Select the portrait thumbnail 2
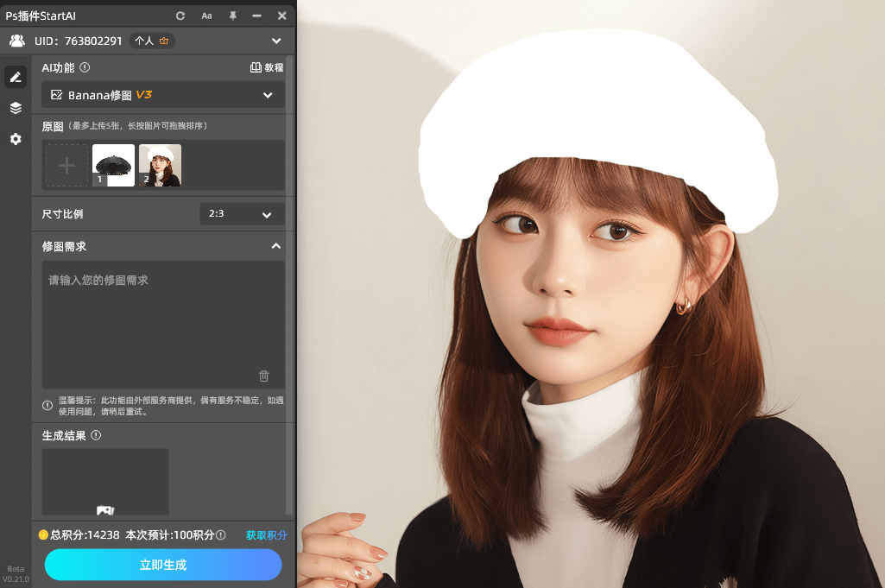885x588 pixels. click(160, 166)
